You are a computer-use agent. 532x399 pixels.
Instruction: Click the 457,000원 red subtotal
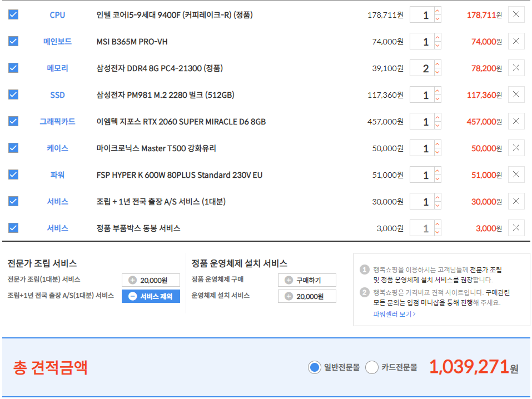(x=484, y=122)
